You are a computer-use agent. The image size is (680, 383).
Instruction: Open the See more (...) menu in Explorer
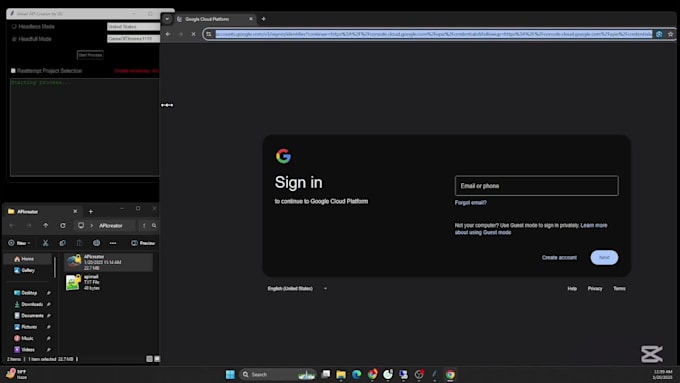tap(113, 243)
